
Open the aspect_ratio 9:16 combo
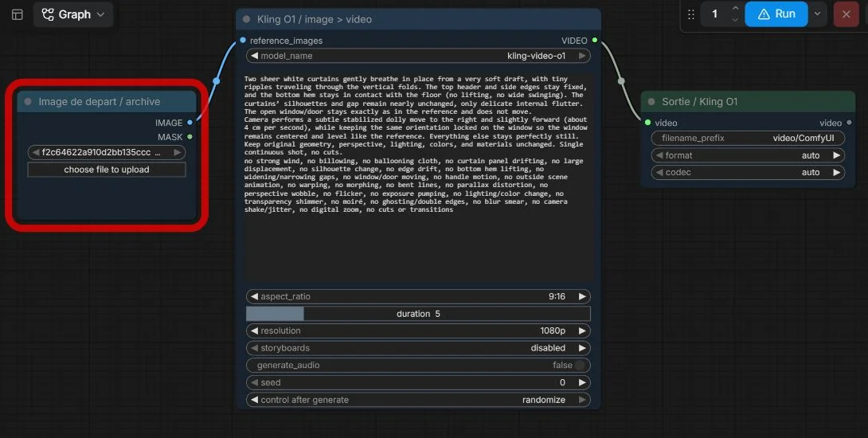(418, 297)
